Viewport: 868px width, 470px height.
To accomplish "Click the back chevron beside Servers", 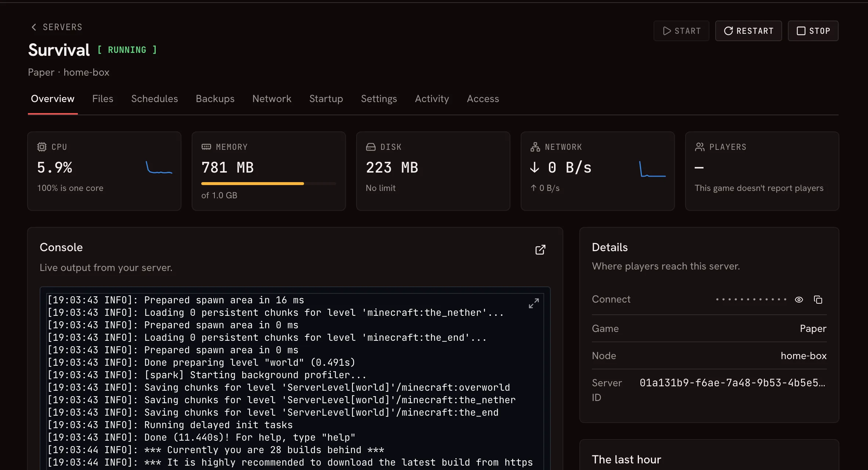I will tap(34, 27).
